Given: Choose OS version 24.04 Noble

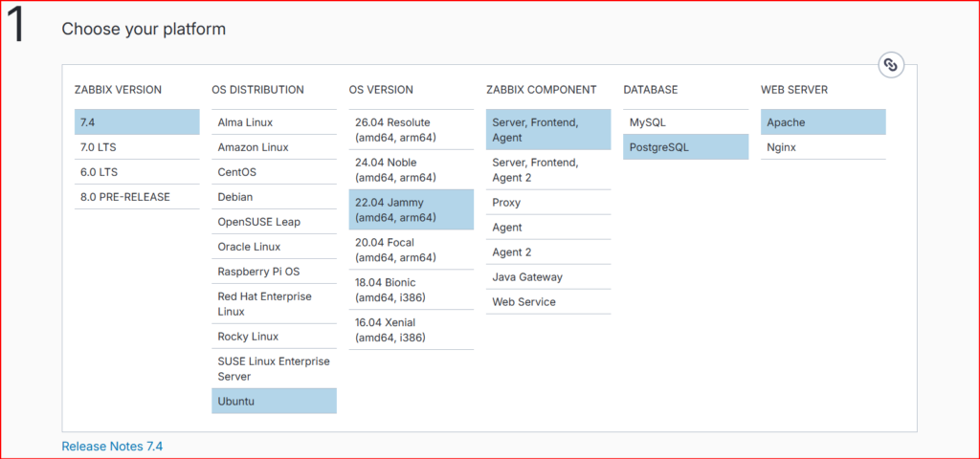Looking at the screenshot, I should (412, 170).
